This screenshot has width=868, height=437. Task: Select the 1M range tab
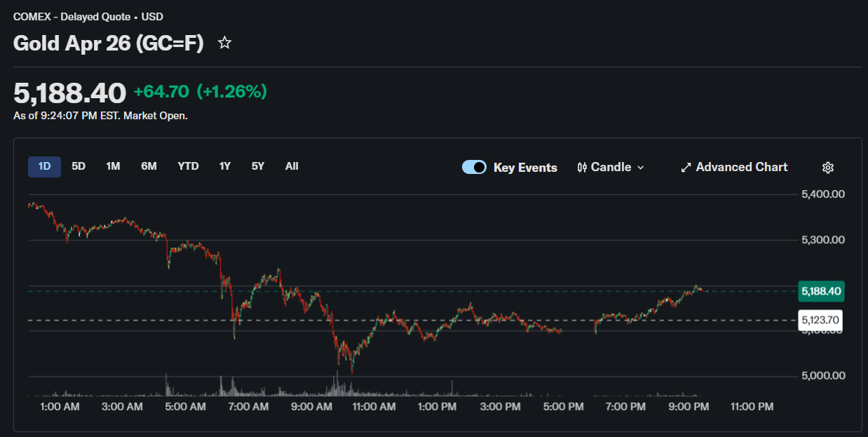[113, 166]
